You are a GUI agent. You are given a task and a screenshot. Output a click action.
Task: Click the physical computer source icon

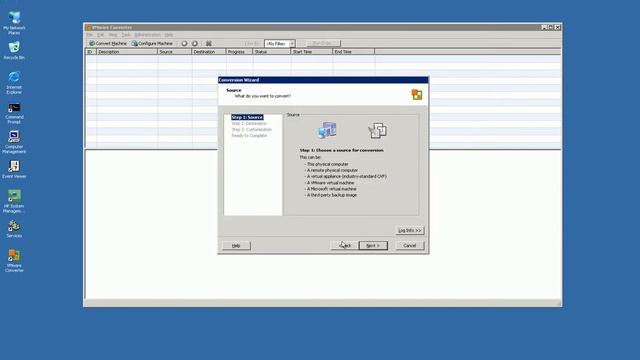tap(327, 130)
